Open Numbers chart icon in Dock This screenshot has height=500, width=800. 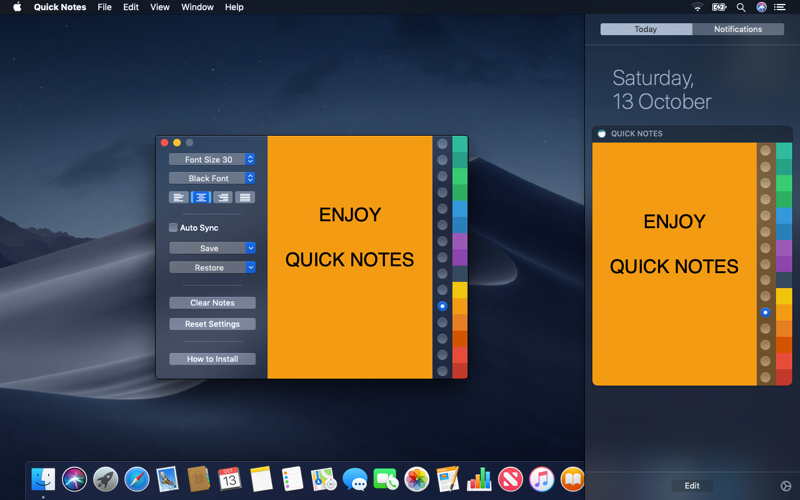click(x=479, y=479)
